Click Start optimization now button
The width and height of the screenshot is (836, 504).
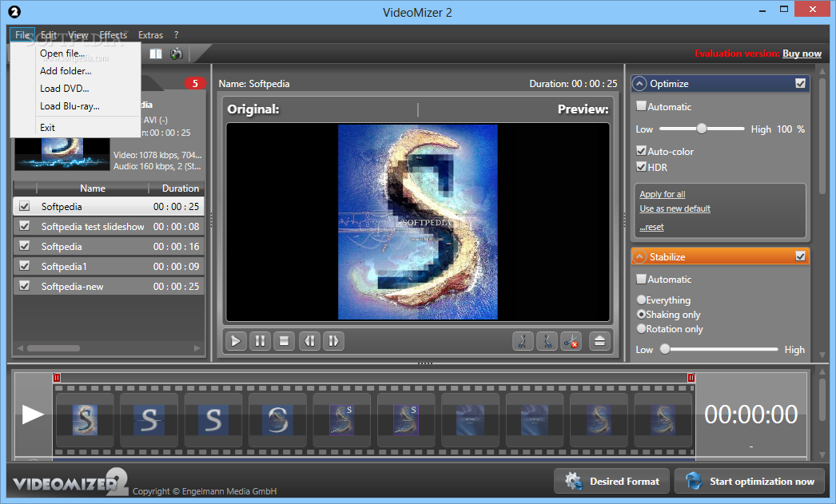click(x=750, y=481)
